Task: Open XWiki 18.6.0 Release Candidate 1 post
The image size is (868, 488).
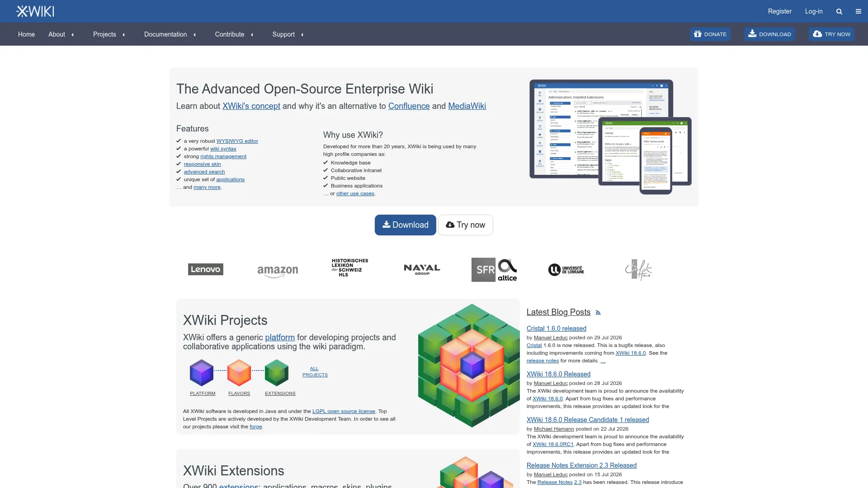Action: [588, 420]
